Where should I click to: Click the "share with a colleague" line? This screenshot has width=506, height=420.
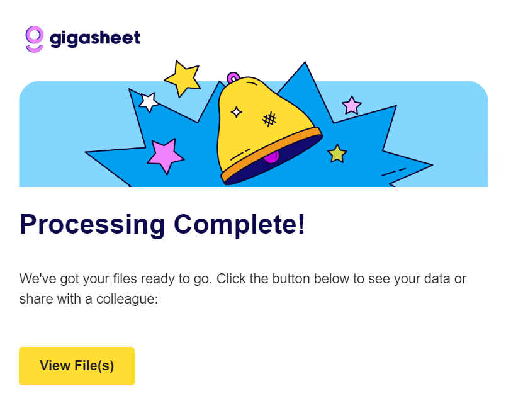[x=87, y=299]
